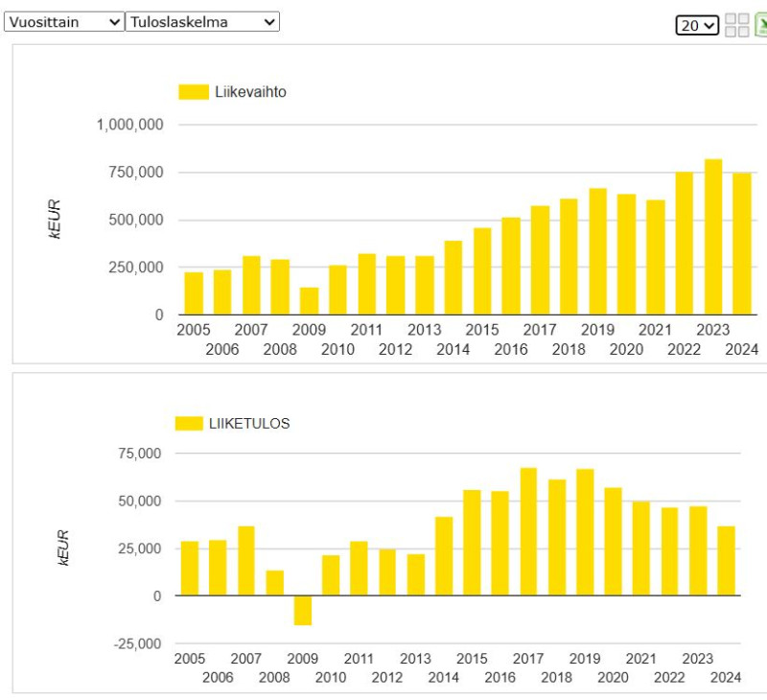
Task: Click the 2014 bar in Liikevaihto chart
Action: point(453,278)
